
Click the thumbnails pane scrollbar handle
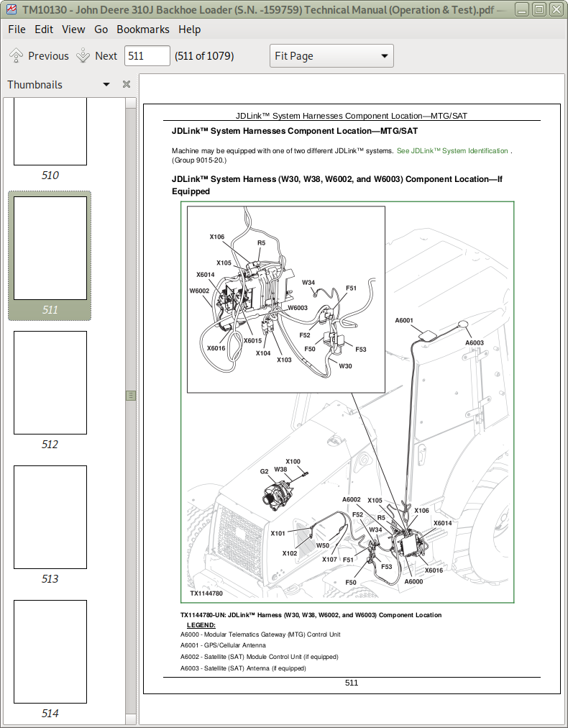[131, 395]
